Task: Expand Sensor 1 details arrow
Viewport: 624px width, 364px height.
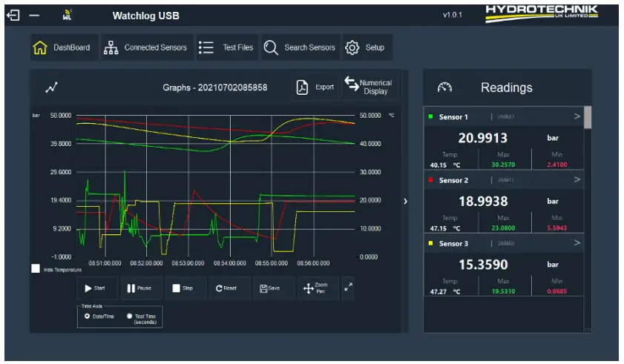Action: (x=577, y=116)
